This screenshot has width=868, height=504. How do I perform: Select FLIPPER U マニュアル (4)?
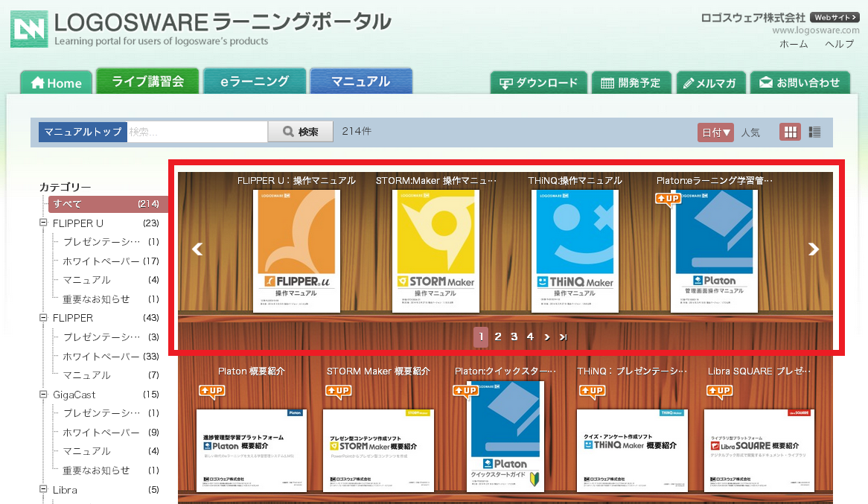coord(111,280)
